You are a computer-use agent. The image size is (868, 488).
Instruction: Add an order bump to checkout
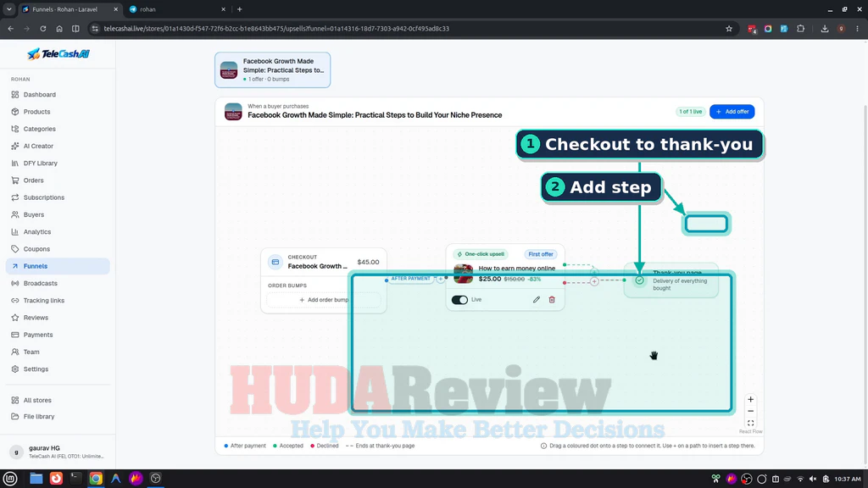click(x=323, y=300)
